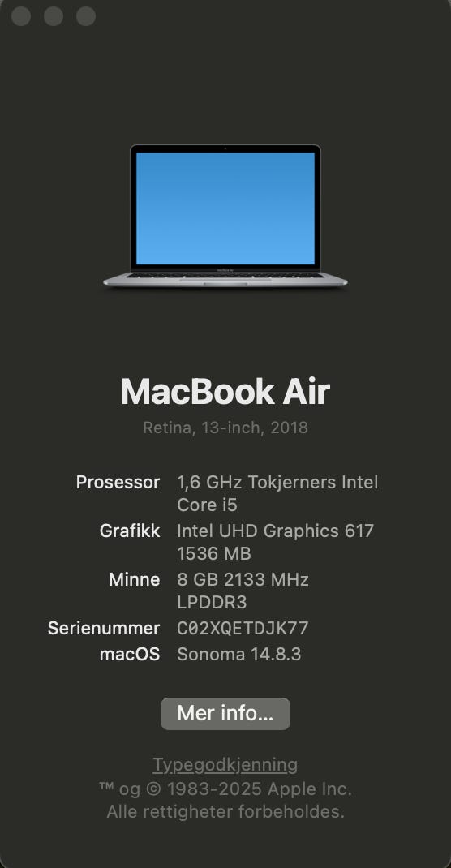Image resolution: width=451 pixels, height=868 pixels.
Task: Select the Prosessor label
Action: 118,482
